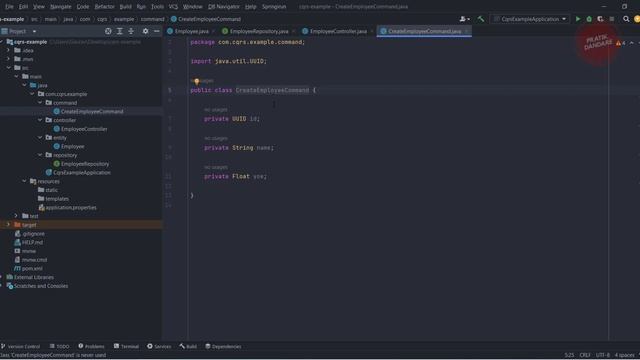640x360 pixels.
Task: Open Project panel options gear icon
Action: [145, 31]
